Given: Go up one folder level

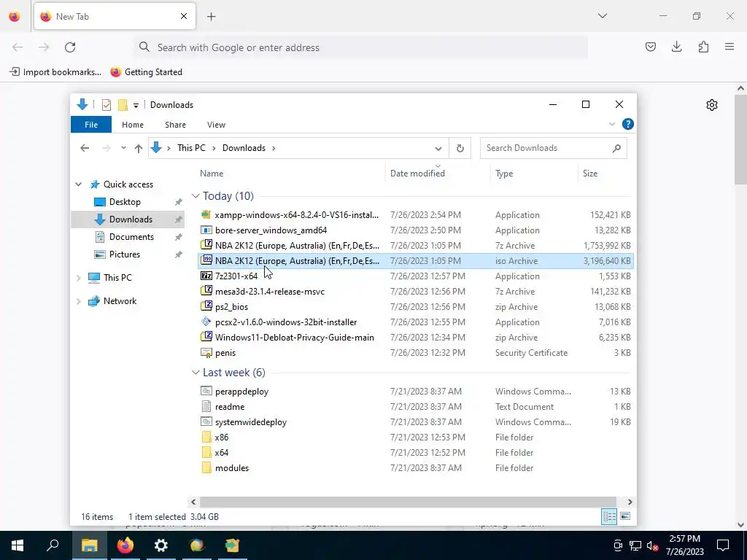Looking at the screenshot, I should [x=138, y=148].
